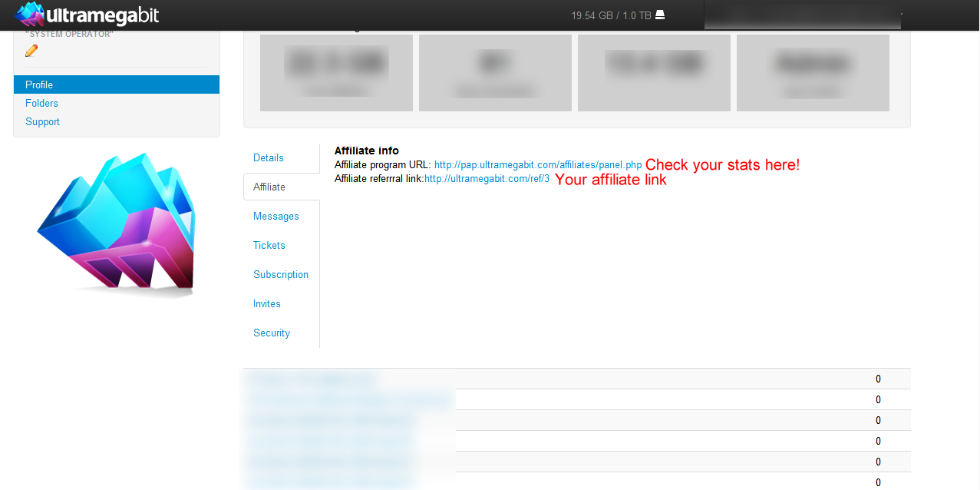This screenshot has height=490, width=980.
Task: Go to Support in the sidebar
Action: click(x=42, y=121)
